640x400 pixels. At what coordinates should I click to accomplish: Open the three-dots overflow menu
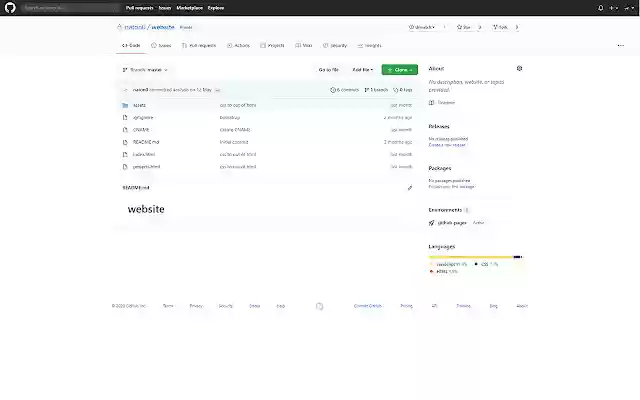tap(621, 45)
